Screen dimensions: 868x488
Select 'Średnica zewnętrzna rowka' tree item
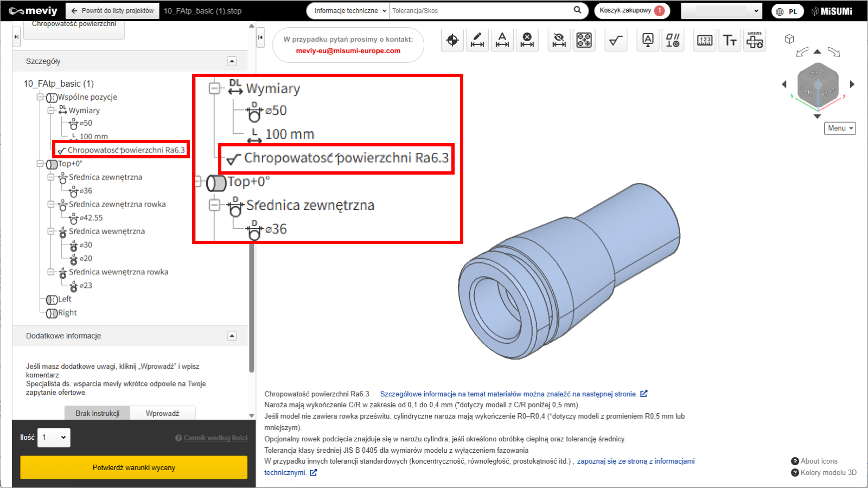tap(117, 204)
